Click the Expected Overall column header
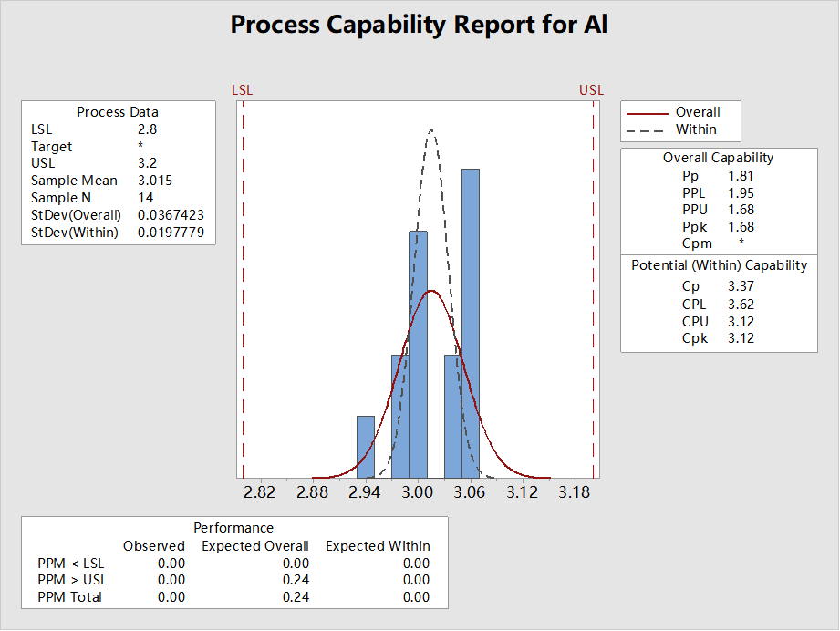The height and width of the screenshot is (631, 840). (255, 546)
